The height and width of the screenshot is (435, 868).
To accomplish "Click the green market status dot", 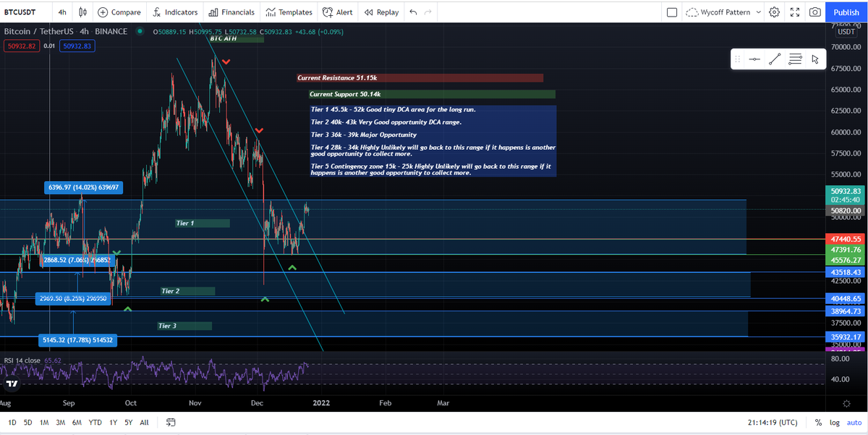I will (x=139, y=31).
